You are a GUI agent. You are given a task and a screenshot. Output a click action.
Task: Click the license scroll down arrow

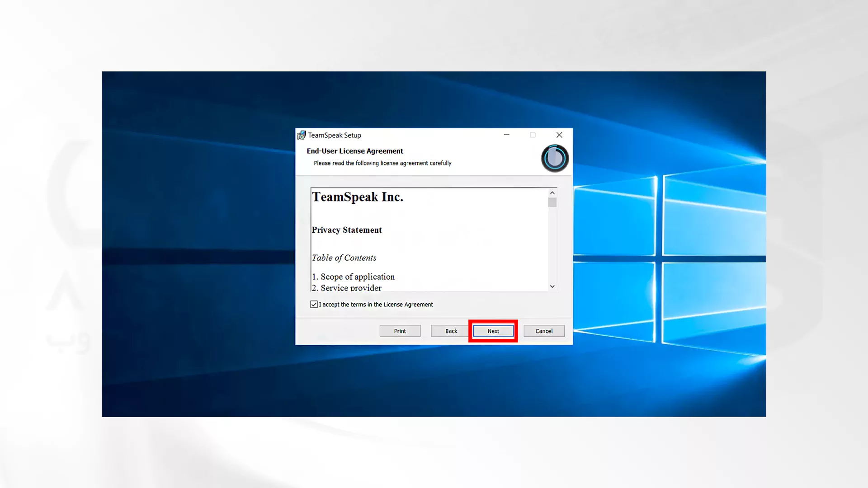[x=552, y=286]
